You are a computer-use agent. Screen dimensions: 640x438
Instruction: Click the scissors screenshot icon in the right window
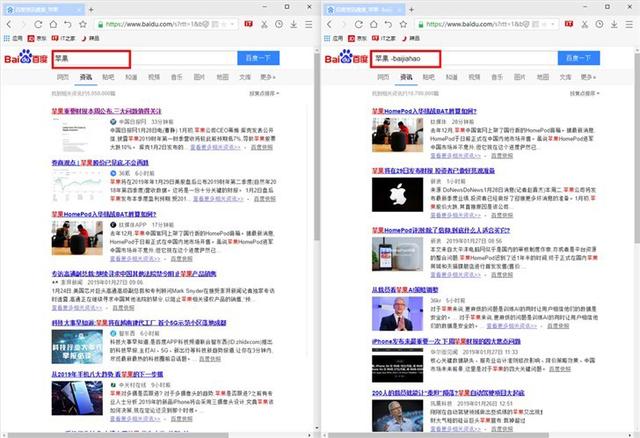pyautogui.click(x=585, y=24)
